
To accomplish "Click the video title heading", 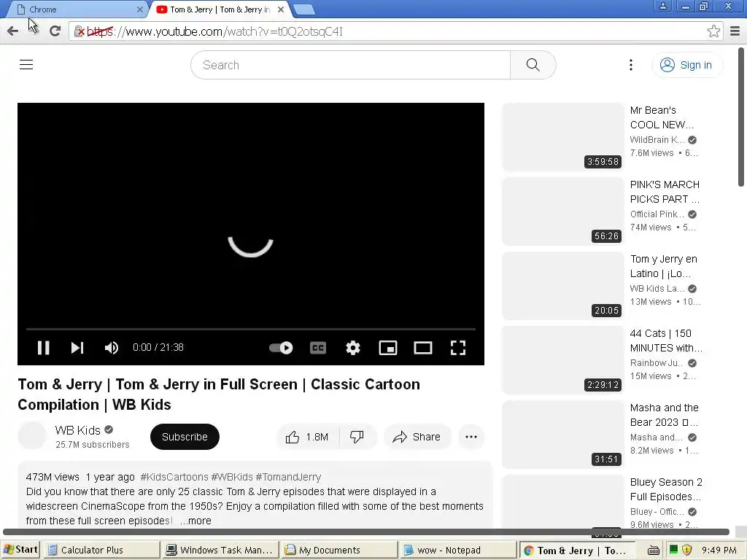I will pos(219,394).
